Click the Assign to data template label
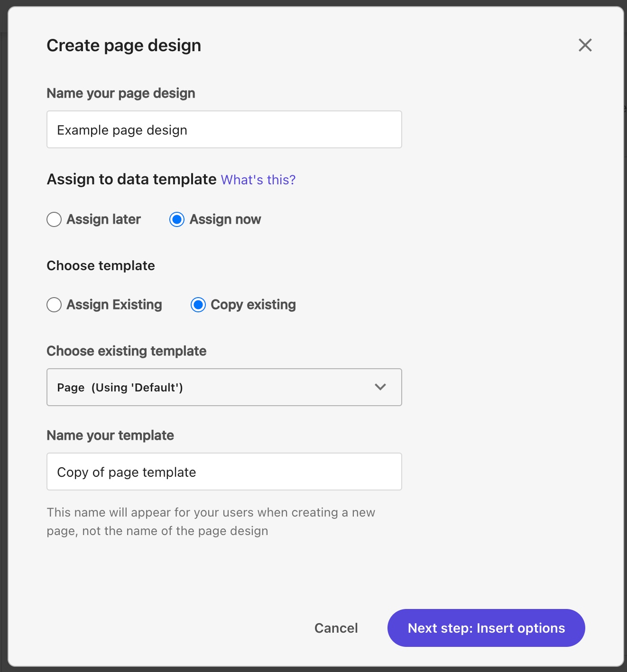 131,179
